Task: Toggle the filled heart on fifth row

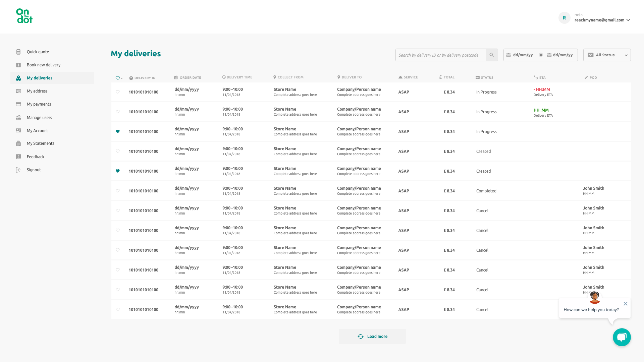Action: tap(118, 171)
